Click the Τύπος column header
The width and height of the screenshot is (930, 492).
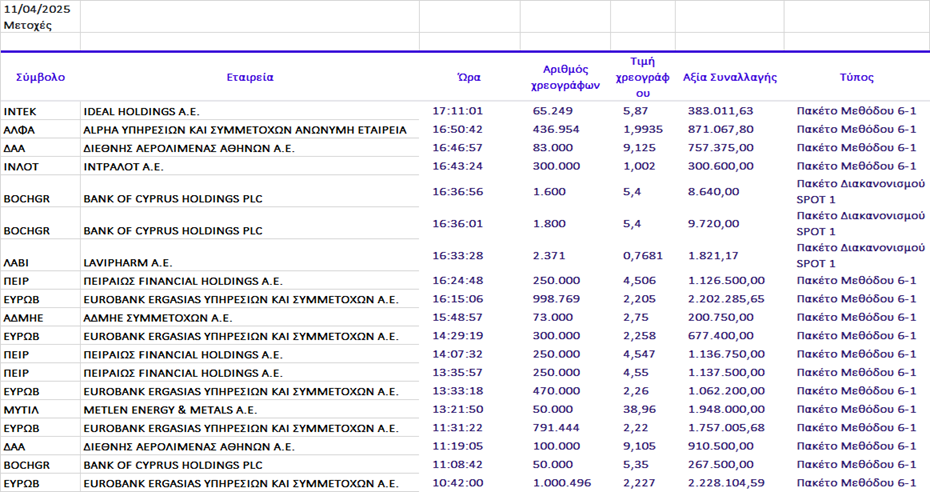pos(856,77)
